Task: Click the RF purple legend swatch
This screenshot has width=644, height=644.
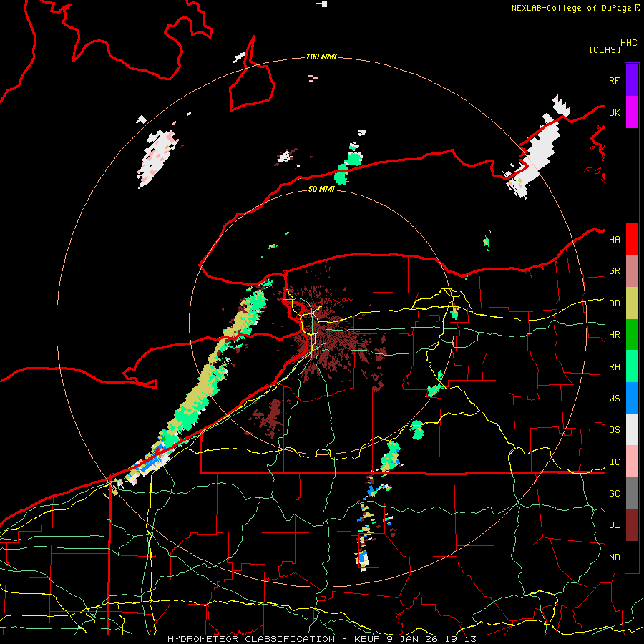Action: pos(632,80)
